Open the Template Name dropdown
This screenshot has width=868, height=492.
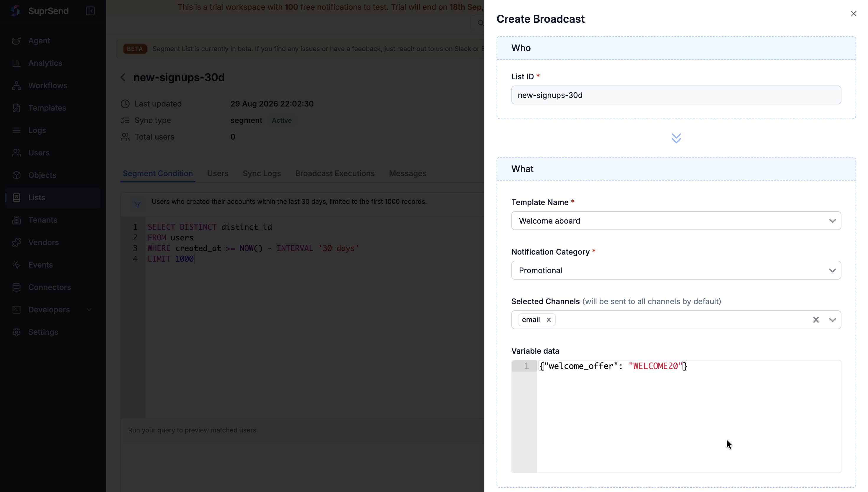(676, 221)
